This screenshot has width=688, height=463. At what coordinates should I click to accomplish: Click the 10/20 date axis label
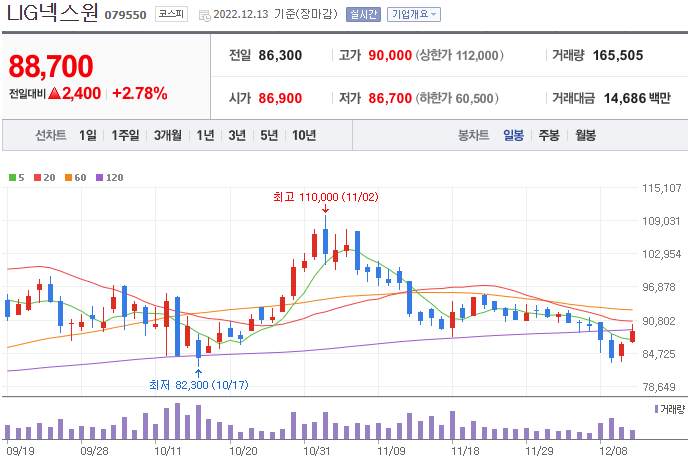[x=243, y=451]
